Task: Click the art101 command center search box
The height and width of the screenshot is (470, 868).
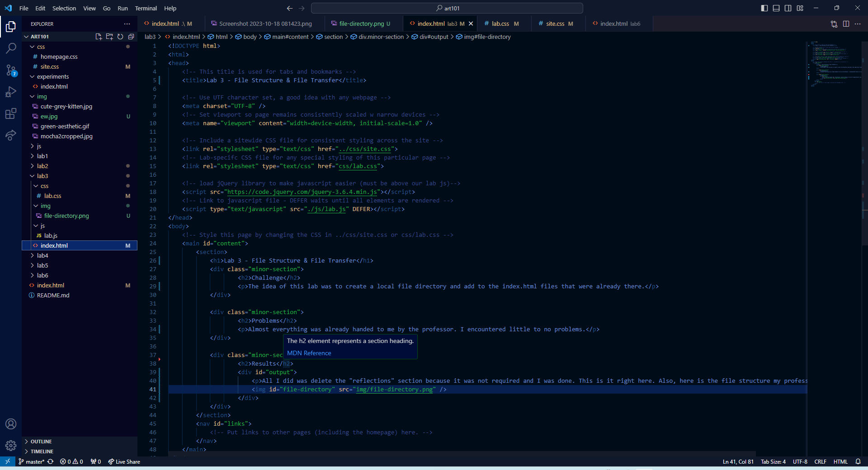Action: 447,8
